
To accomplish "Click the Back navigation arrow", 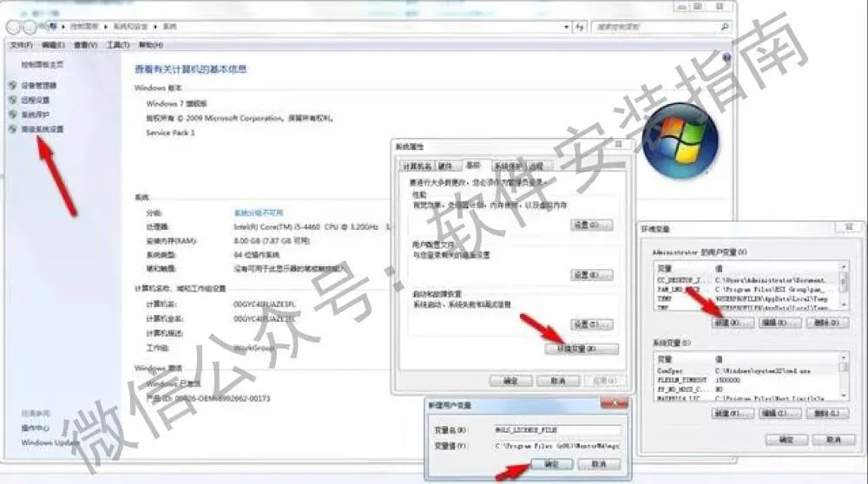I will pyautogui.click(x=13, y=27).
